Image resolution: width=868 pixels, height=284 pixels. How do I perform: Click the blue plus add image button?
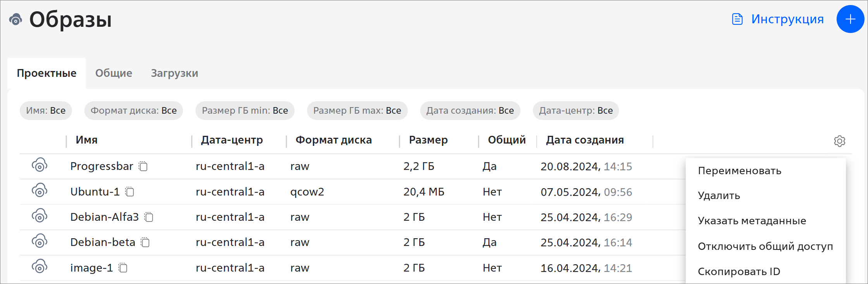(850, 19)
